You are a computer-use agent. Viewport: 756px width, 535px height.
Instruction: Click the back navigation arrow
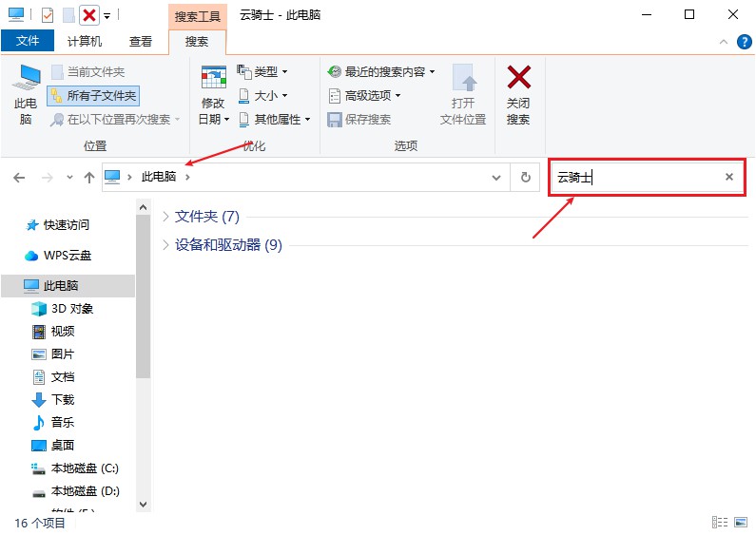[x=19, y=178]
